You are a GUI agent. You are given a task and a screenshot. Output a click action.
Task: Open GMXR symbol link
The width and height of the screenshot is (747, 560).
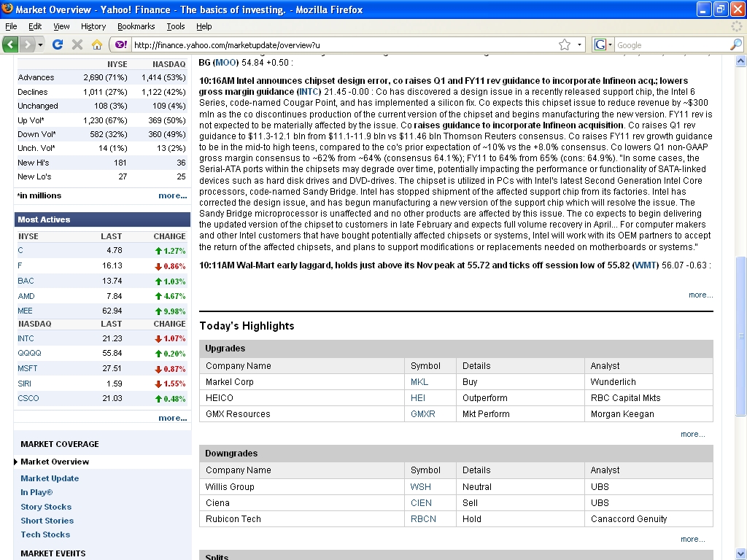(423, 414)
